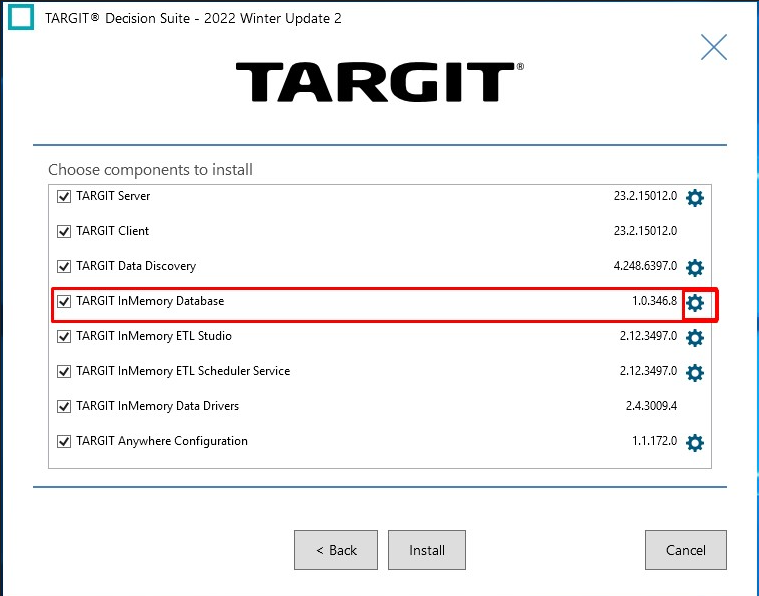Select the TARGIT InMemory ETL Scheduler Service label

[x=183, y=371]
